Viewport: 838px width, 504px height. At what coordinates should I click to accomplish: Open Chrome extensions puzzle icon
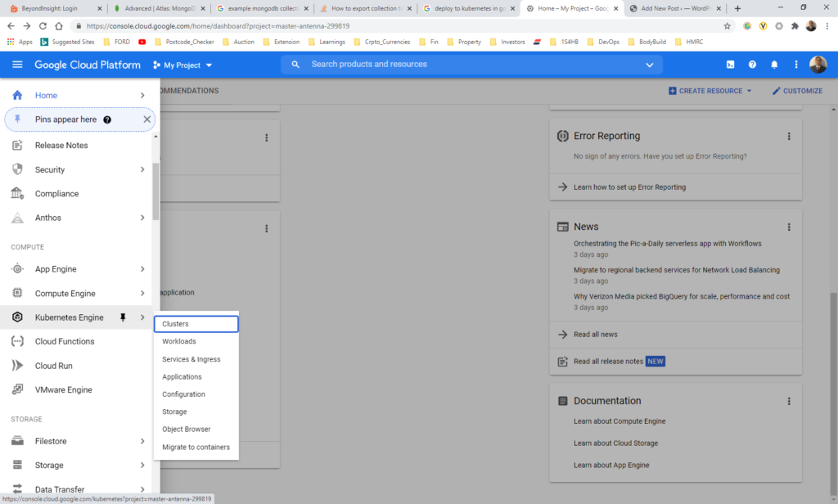[x=795, y=25]
